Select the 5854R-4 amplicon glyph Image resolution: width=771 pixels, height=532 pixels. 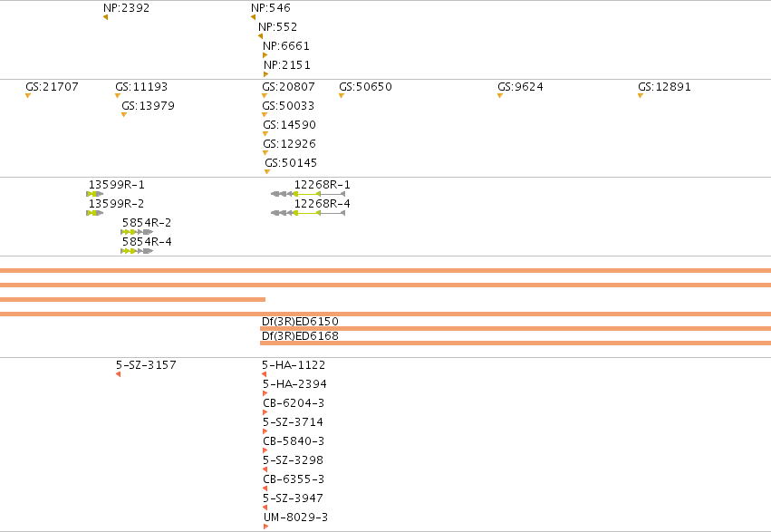coord(137,251)
